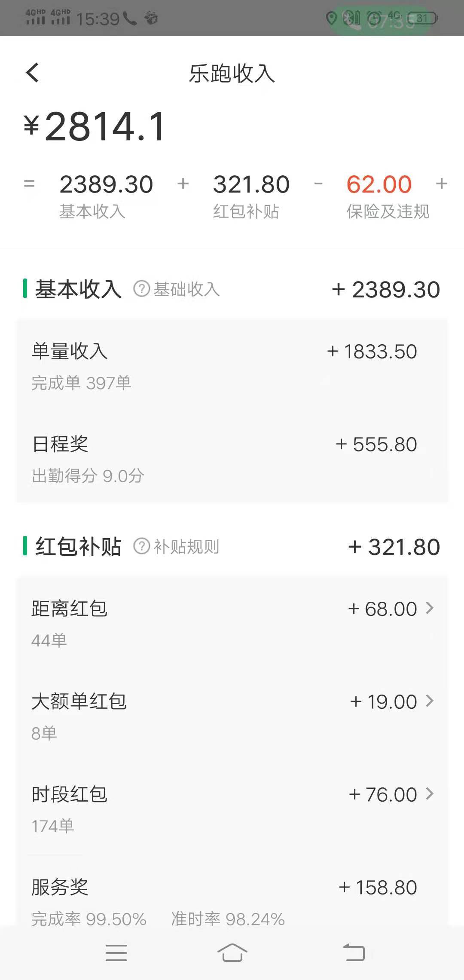
Task: Tap the Android recent-apps menu icon
Action: click(x=116, y=952)
